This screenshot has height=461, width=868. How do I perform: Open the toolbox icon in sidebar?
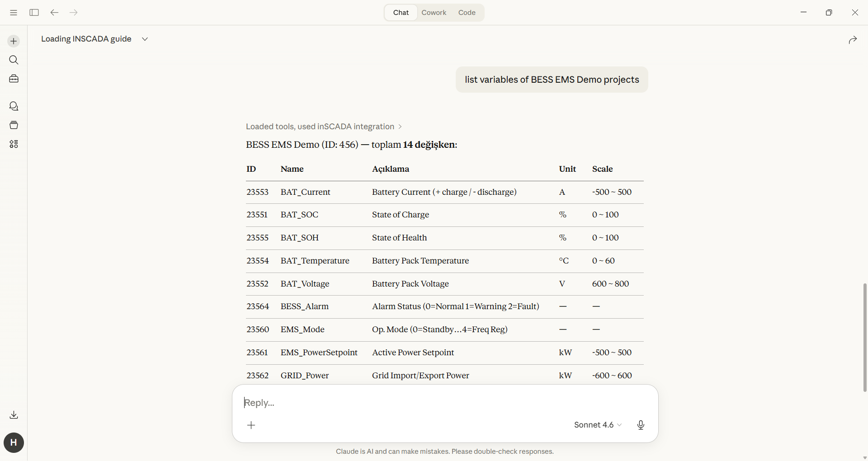[14, 79]
